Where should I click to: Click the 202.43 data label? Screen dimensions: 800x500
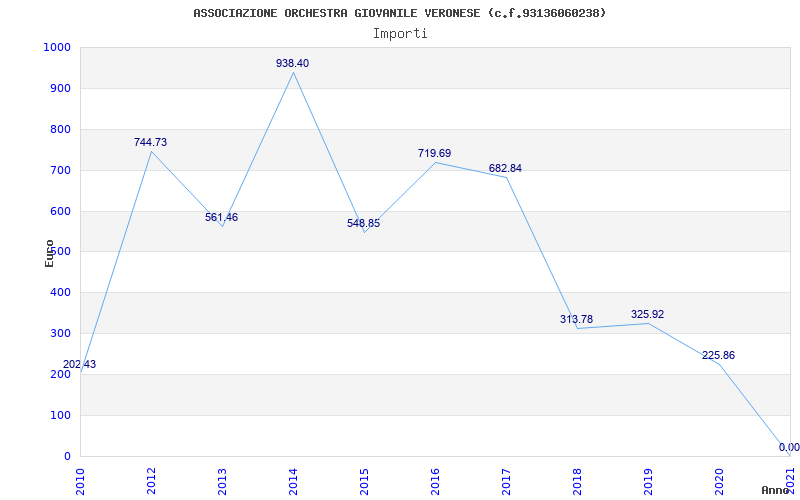click(79, 365)
